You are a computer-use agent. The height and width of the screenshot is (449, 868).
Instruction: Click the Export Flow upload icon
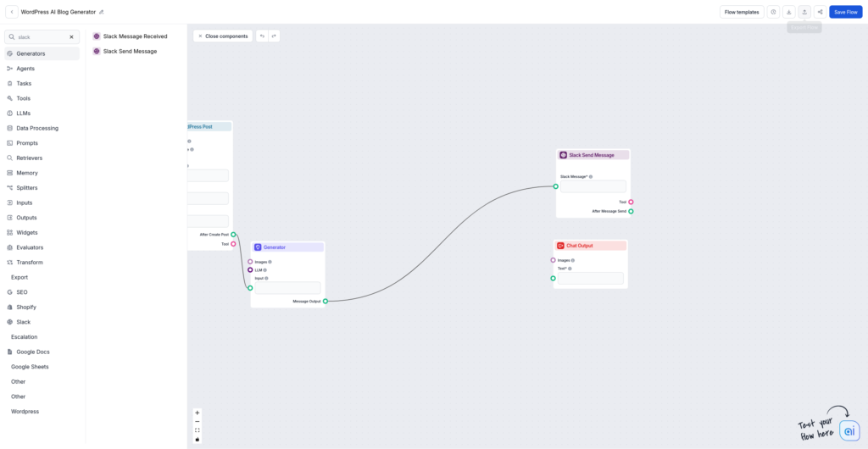(804, 12)
